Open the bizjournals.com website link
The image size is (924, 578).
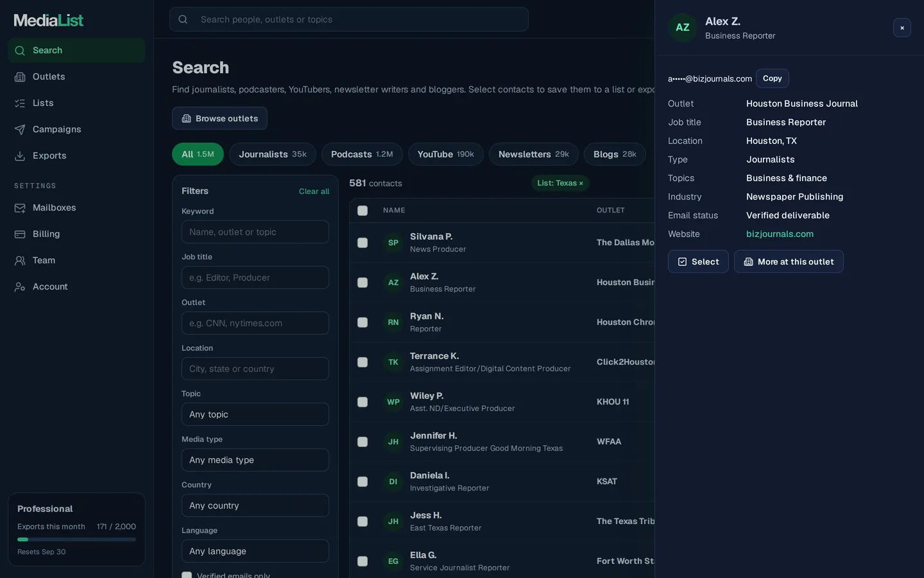tap(780, 234)
